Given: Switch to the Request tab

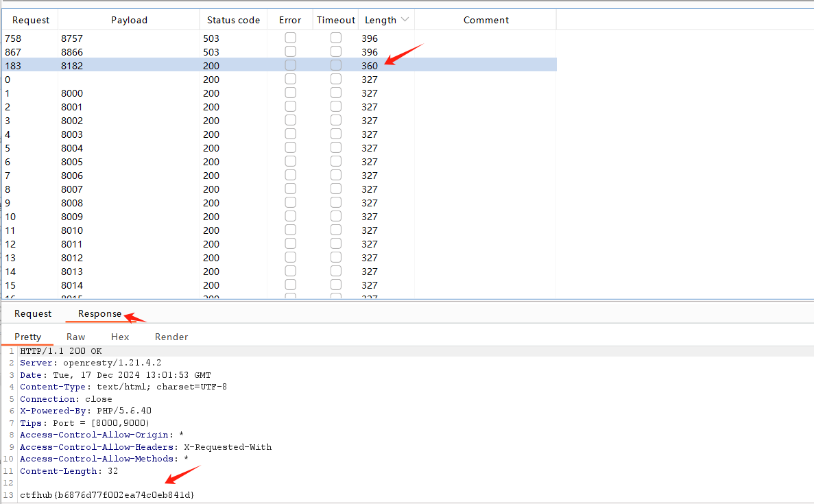Looking at the screenshot, I should (32, 313).
